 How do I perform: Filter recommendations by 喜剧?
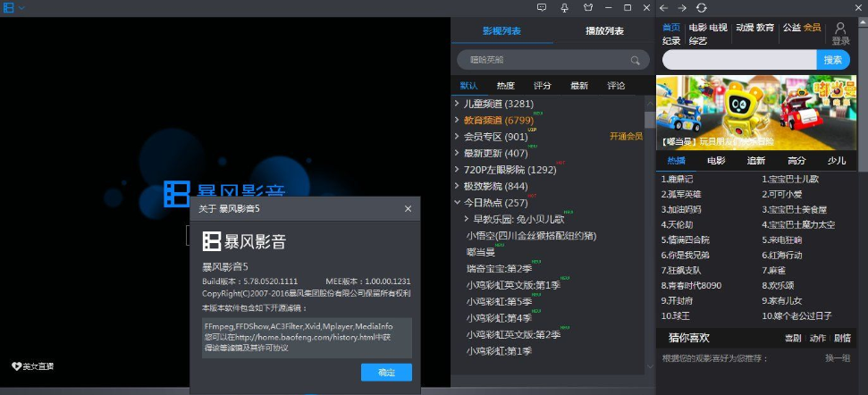click(x=793, y=338)
